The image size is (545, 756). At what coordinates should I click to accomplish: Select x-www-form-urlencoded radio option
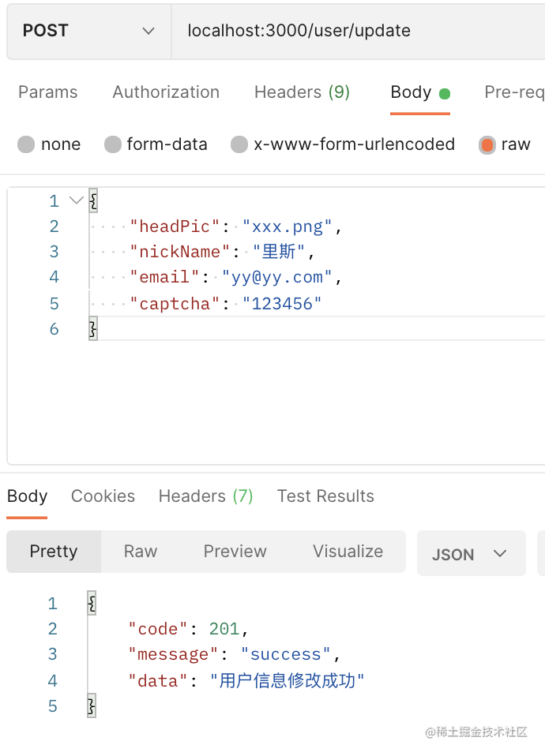239,144
